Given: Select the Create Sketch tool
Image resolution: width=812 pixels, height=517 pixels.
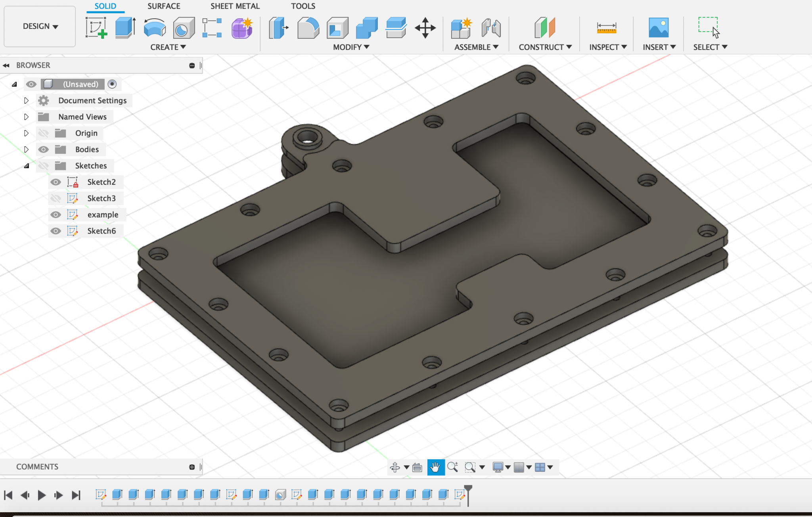Looking at the screenshot, I should (96, 28).
